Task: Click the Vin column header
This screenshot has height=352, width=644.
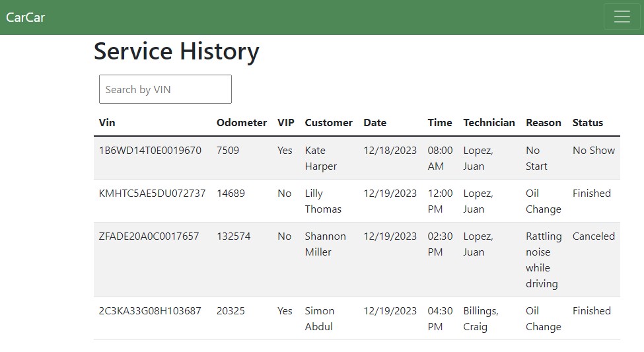Action: coord(107,122)
